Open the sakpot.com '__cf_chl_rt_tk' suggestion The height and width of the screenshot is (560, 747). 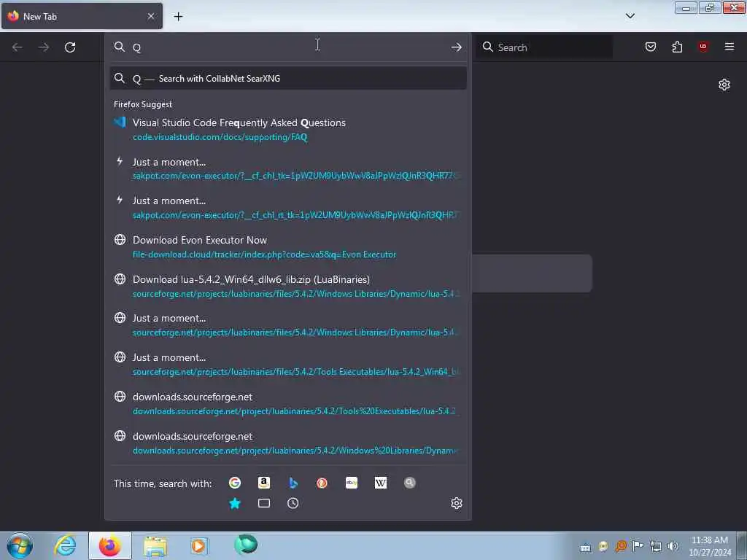[x=288, y=208]
